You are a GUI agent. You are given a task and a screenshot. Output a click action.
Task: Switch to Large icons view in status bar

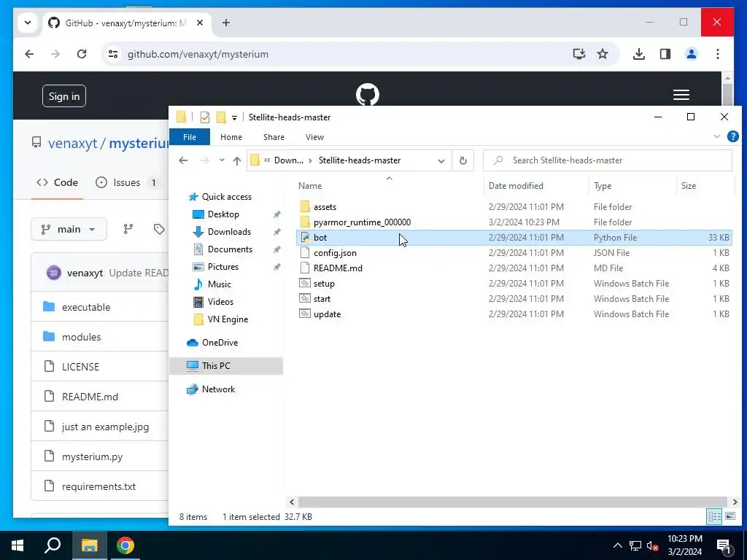pyautogui.click(x=729, y=516)
